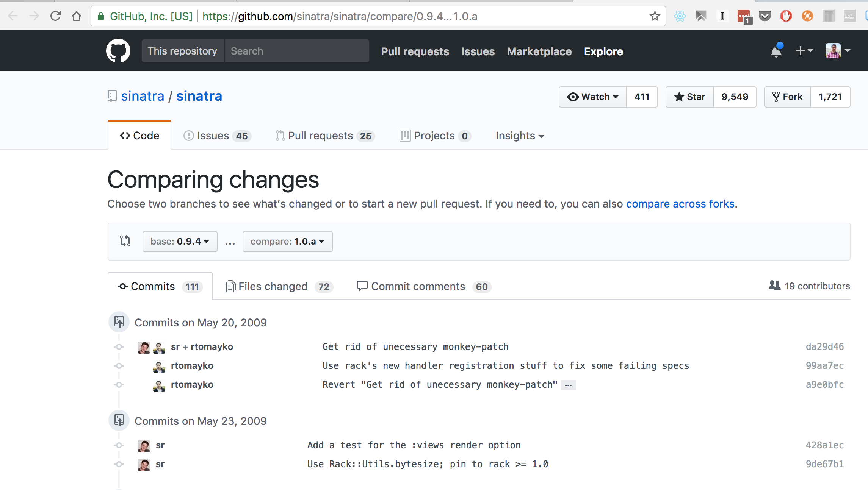Viewport: 868px width, 490px height.
Task: Reload the page with browser refresh
Action: pos(55,16)
